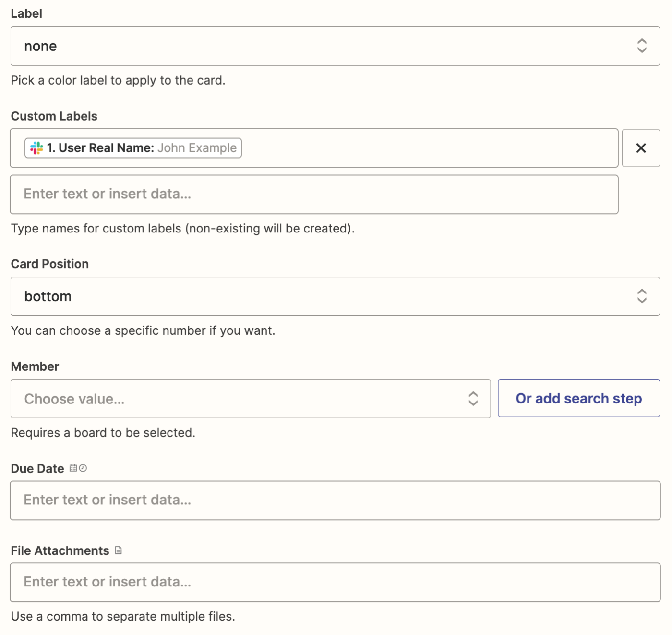This screenshot has height=635, width=672.
Task: Click the "File Attachments" heading text
Action: pos(60,550)
